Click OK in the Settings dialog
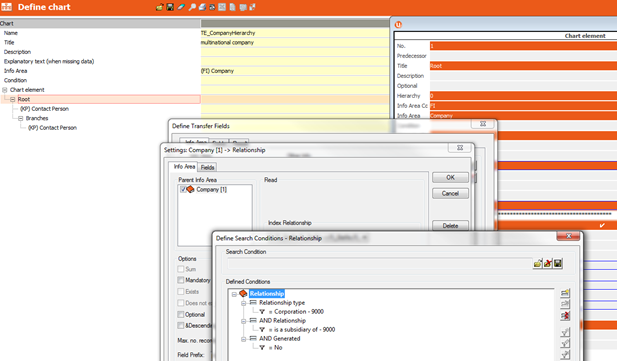Screen dimensions: 617x361 (x=450, y=178)
